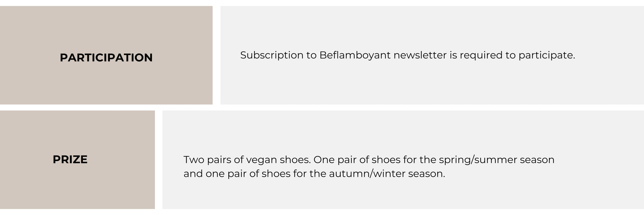Click the white gap between PARTICIPATION and its description
Image resolution: width=644 pixels, height=215 pixels.
tap(217, 55)
